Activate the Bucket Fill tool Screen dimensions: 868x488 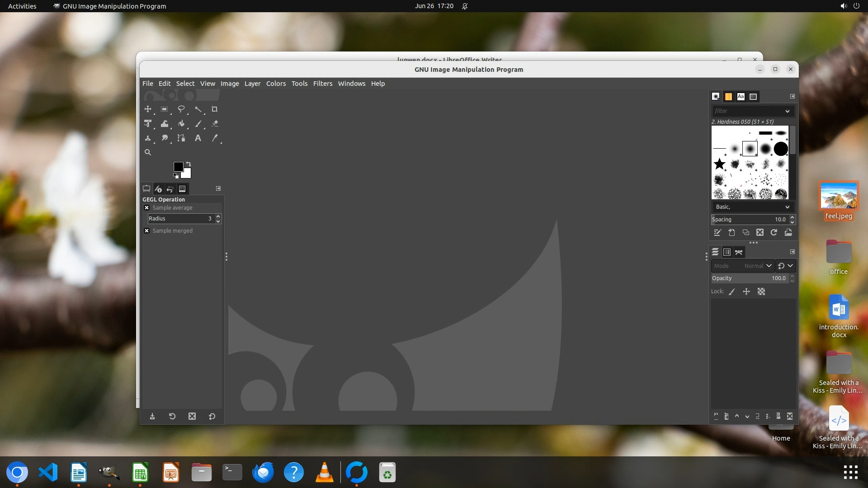coord(181,123)
